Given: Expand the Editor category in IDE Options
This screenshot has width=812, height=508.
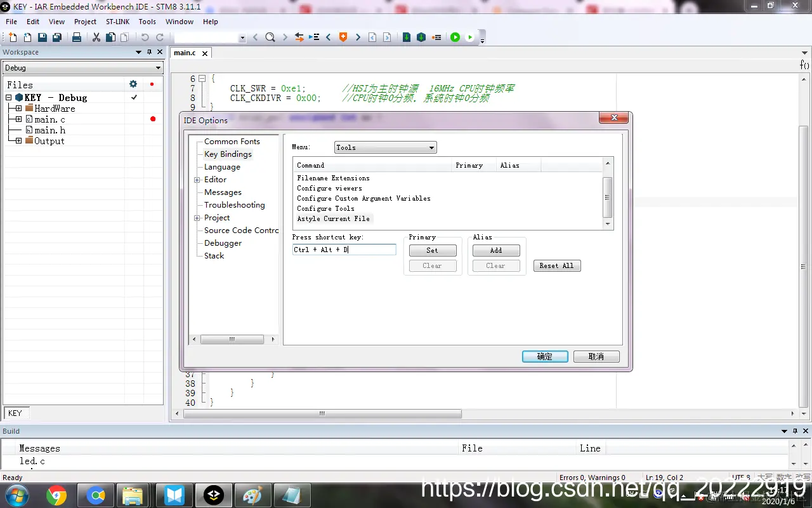Looking at the screenshot, I should coord(197,180).
